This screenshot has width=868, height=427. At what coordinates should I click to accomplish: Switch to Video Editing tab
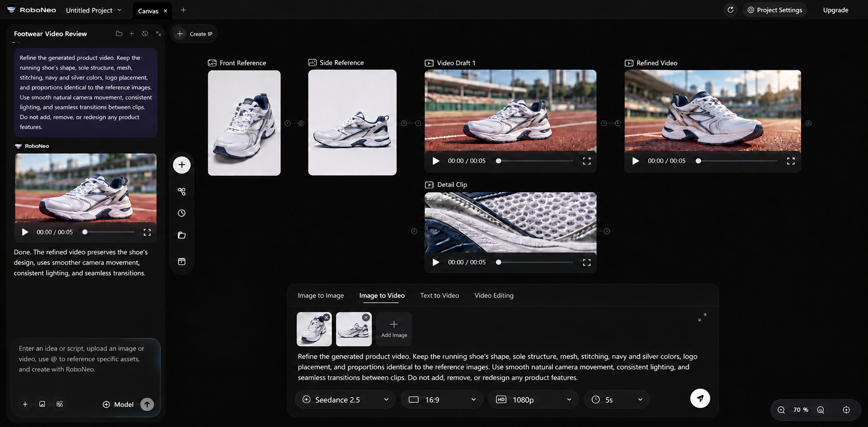pos(494,296)
